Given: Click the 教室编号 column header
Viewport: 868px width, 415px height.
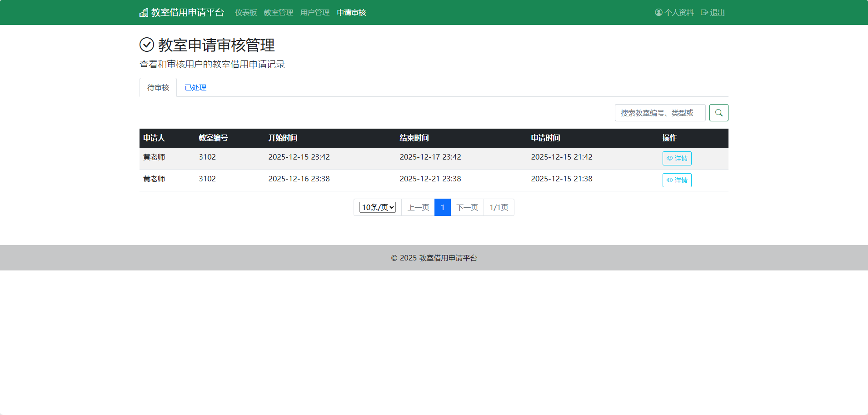Looking at the screenshot, I should (213, 138).
